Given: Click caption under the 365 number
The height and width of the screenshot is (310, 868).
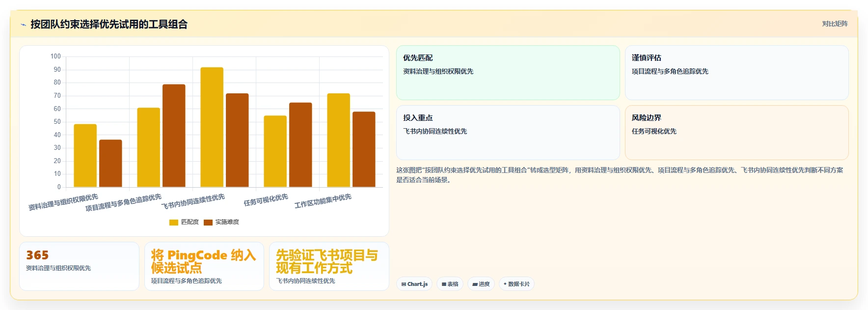Looking at the screenshot, I should click(x=58, y=268).
